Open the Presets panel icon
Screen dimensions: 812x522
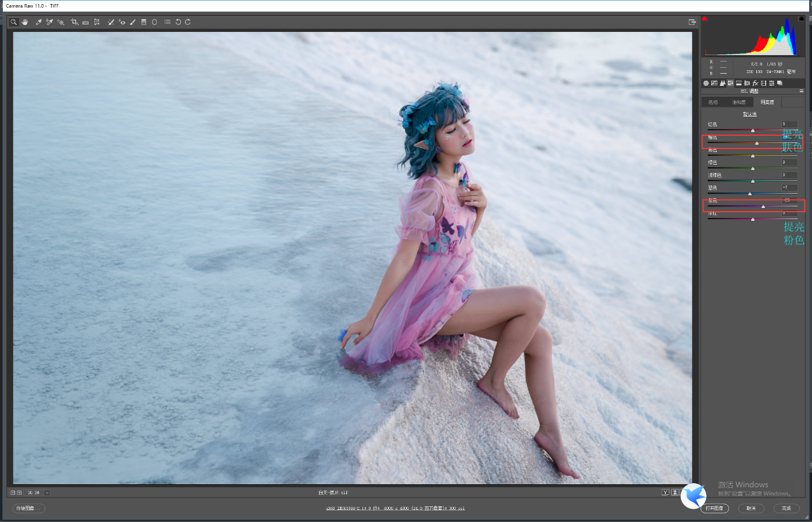click(771, 83)
